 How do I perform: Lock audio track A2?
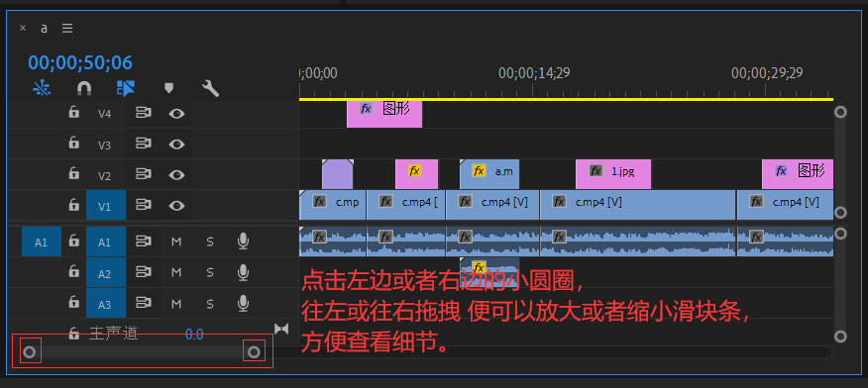point(73,272)
